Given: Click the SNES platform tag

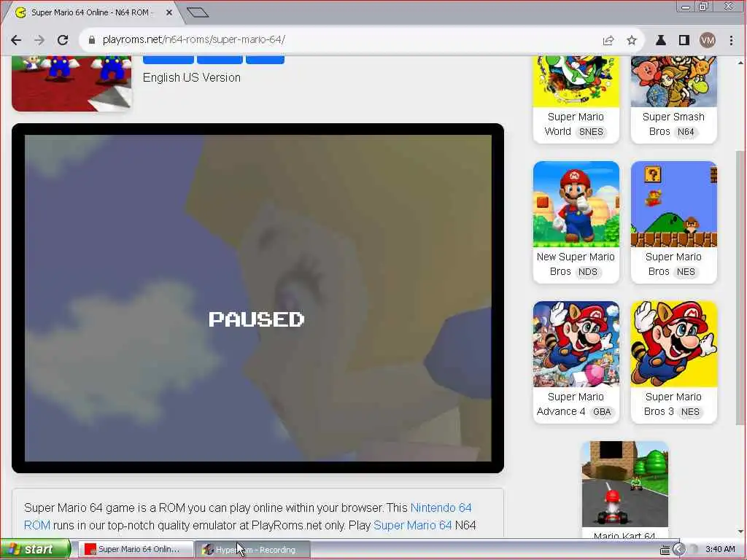Looking at the screenshot, I should click(x=591, y=132).
